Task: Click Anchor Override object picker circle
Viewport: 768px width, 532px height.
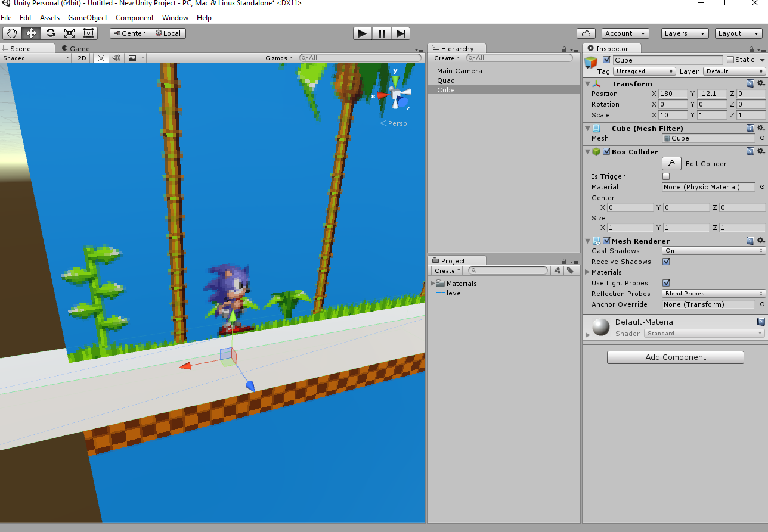Action: (761, 304)
